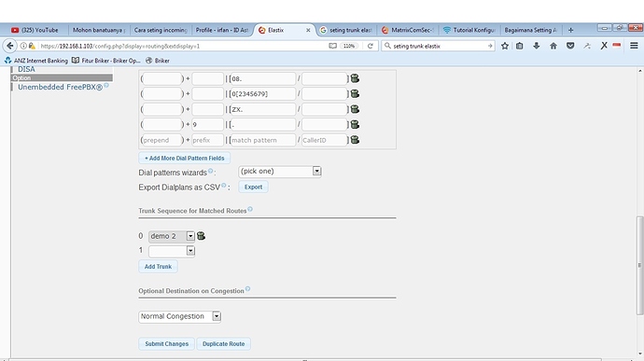The image size is (644, 361).
Task: Open Fitur Briker bookmark
Action: pyautogui.click(x=106, y=61)
